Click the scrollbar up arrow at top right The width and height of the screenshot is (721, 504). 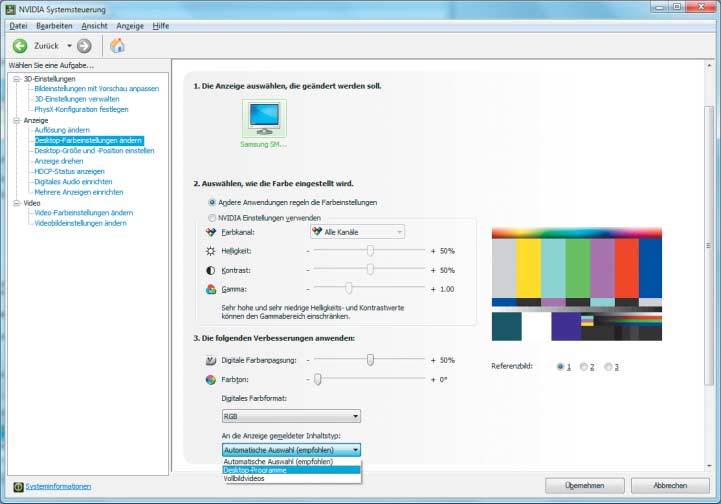click(x=709, y=66)
